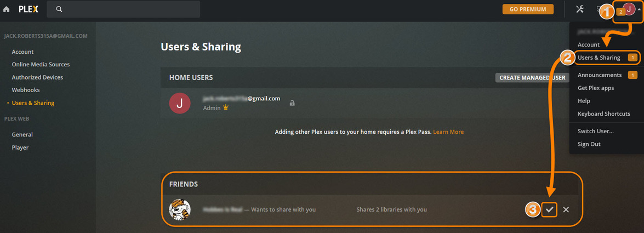644x233 pixels.
Task: Open the Learn More link
Action: pos(448,132)
